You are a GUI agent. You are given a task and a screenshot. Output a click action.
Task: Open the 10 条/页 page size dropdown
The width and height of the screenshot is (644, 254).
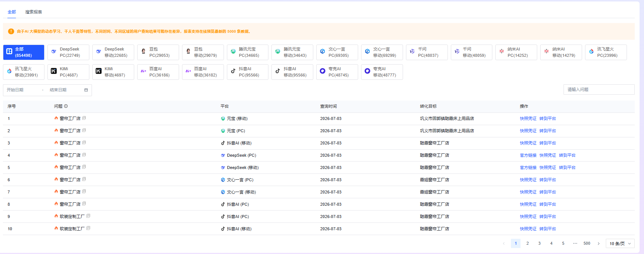tap(620, 244)
